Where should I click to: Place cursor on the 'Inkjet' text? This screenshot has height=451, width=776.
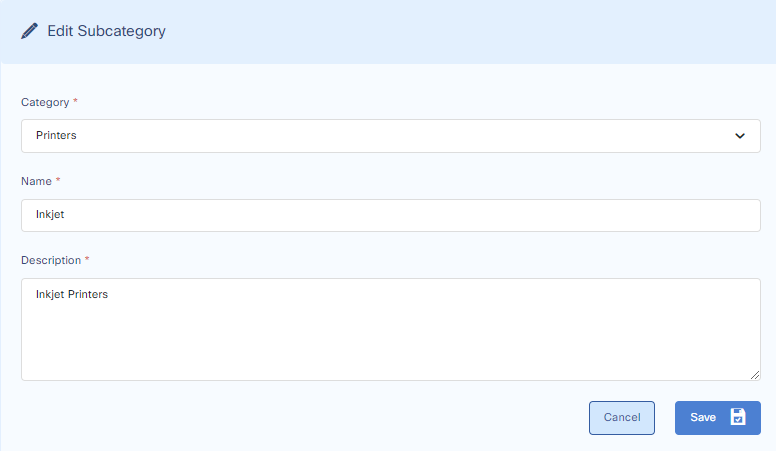click(50, 215)
